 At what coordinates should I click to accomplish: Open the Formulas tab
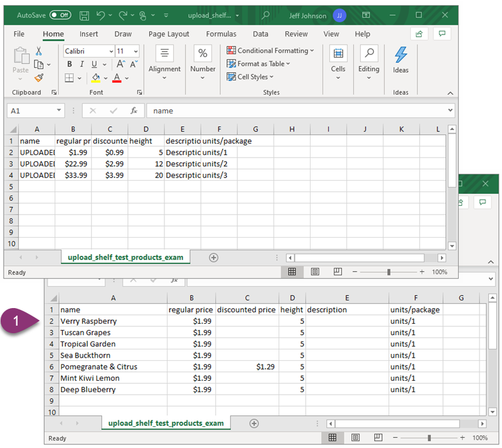[222, 34]
